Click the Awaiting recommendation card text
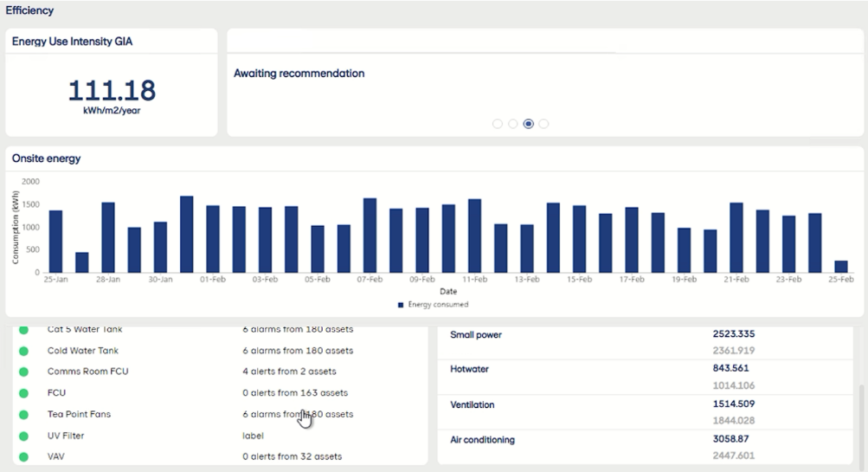This screenshot has width=868, height=472. coord(299,74)
